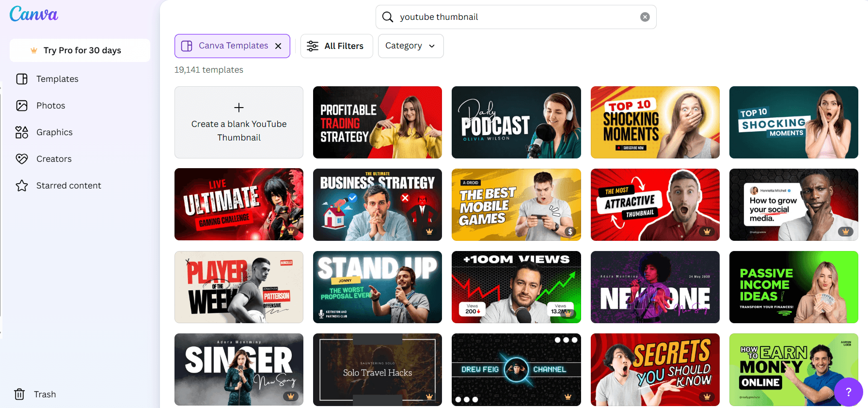
Task: Select Profitable Trading Strategy template
Action: coord(378,122)
